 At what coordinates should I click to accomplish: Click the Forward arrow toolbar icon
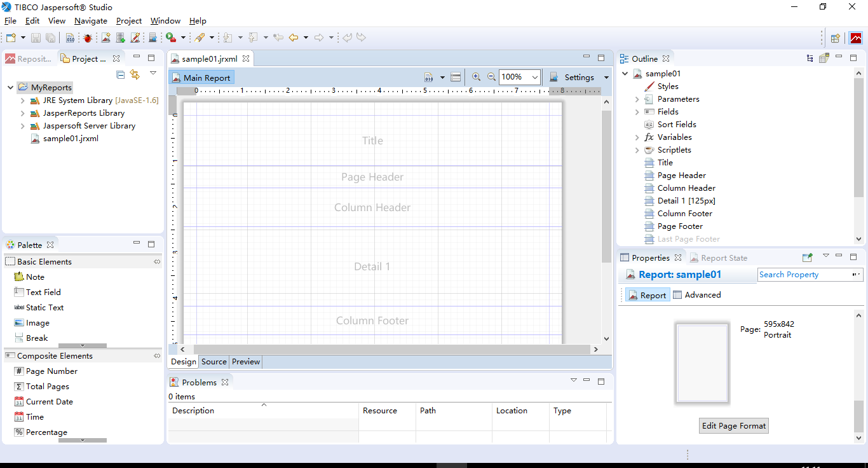point(319,38)
